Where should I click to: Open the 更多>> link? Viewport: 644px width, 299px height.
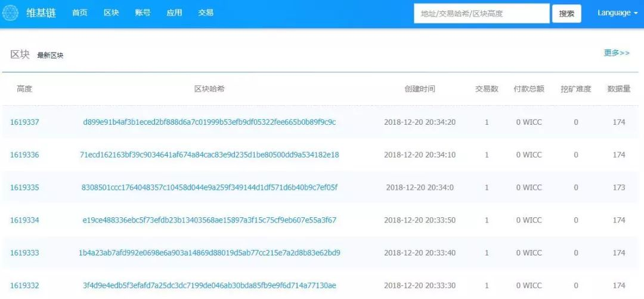coord(617,53)
